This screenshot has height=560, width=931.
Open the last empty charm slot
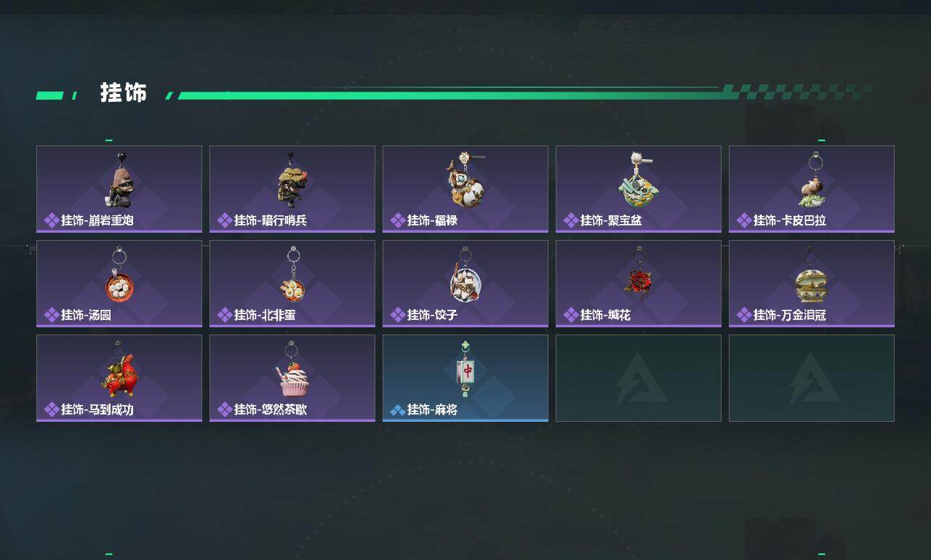812,378
